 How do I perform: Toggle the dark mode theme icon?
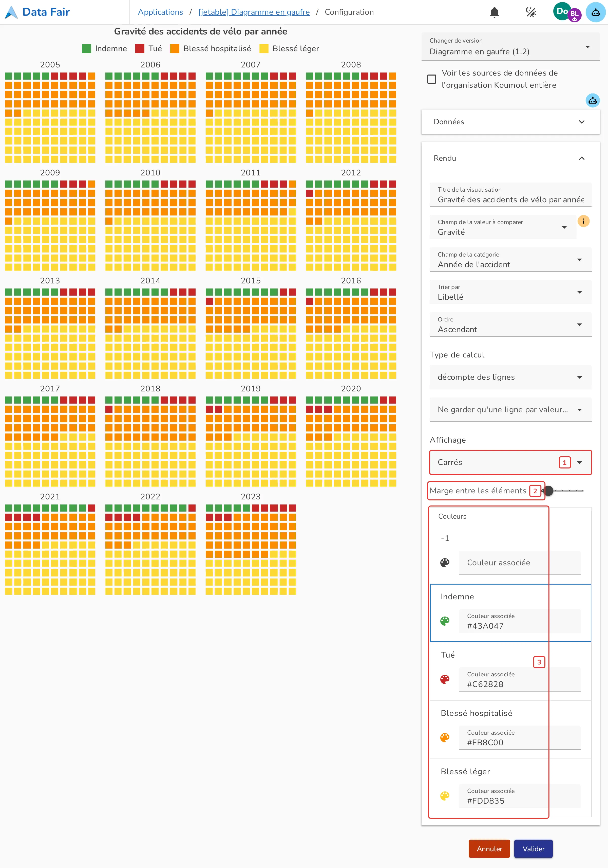tap(531, 12)
